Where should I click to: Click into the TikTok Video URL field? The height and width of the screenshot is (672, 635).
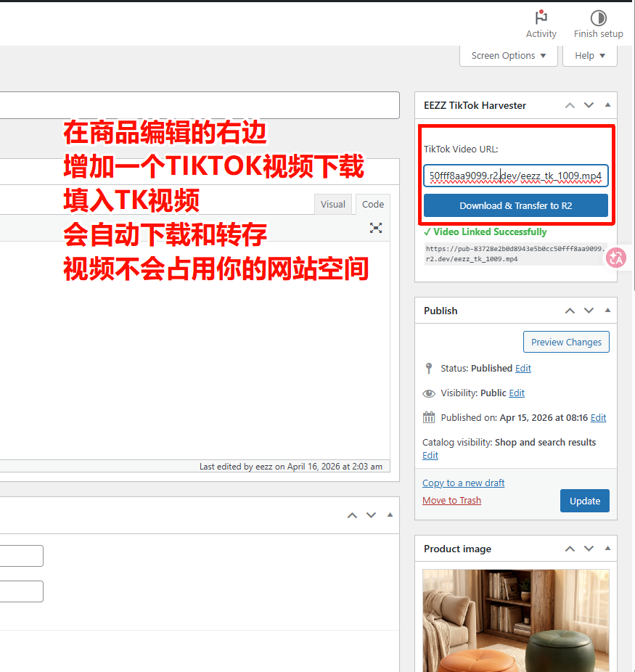point(515,176)
